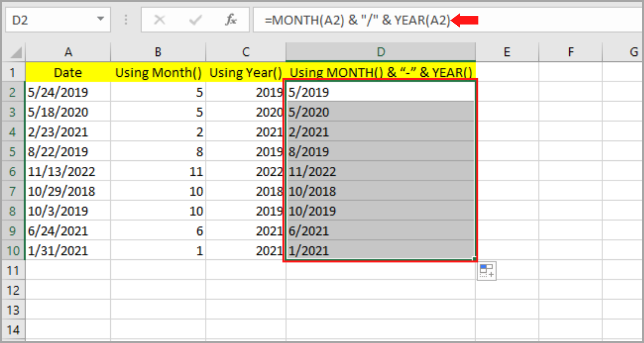Click the Insert Function (fx) icon

pos(231,20)
